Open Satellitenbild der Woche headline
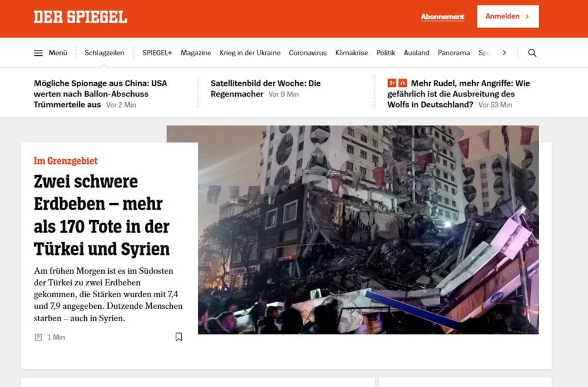 pyautogui.click(x=266, y=89)
